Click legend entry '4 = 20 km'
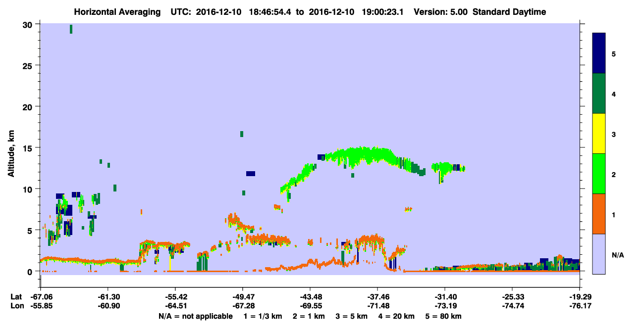 click(397, 316)
